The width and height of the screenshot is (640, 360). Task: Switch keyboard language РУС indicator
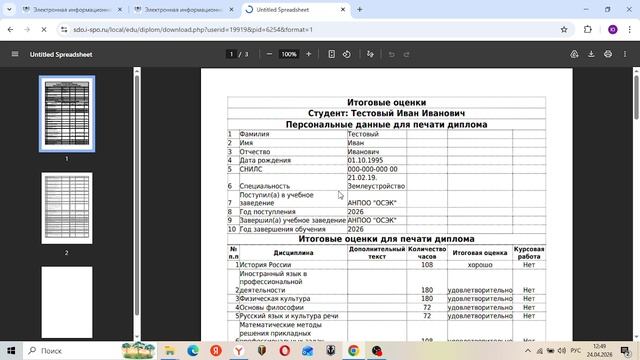tap(576, 351)
